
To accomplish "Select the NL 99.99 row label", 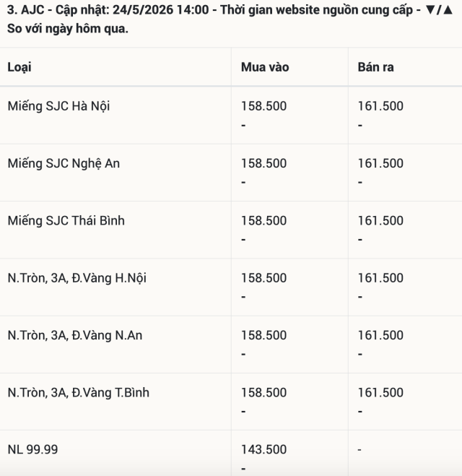I will point(32,449).
